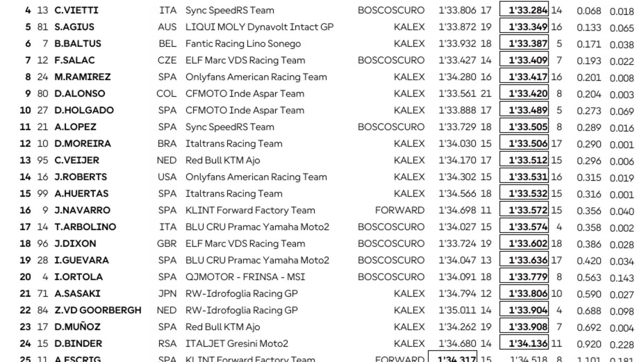
Task: Click Onlyfans American Racing Team for M.RAMIREZ
Action: [x=256, y=77]
